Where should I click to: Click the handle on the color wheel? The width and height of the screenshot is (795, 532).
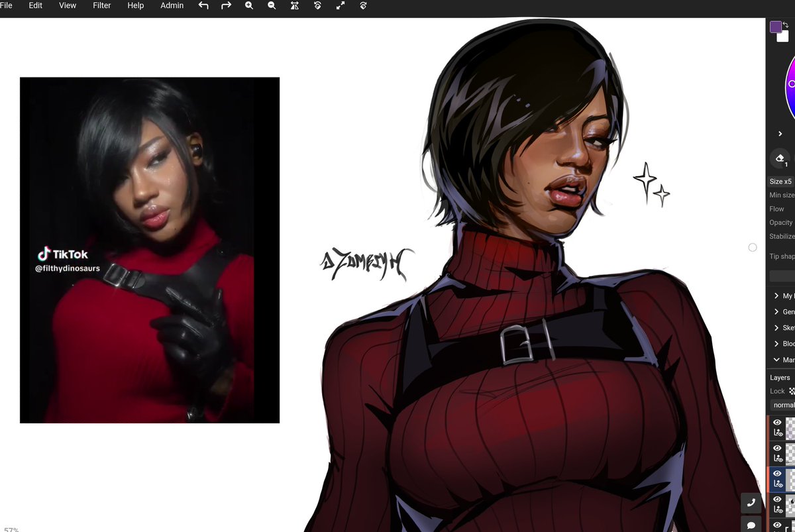(x=791, y=84)
